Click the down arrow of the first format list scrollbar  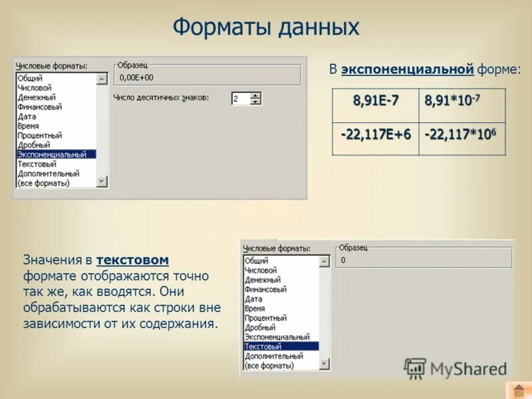tap(102, 180)
